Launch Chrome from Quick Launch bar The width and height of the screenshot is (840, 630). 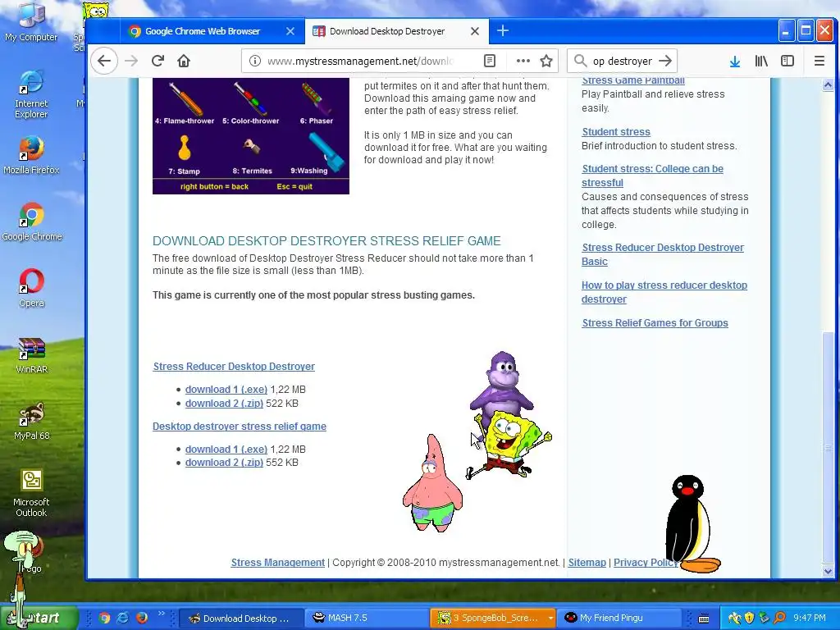[x=104, y=618]
